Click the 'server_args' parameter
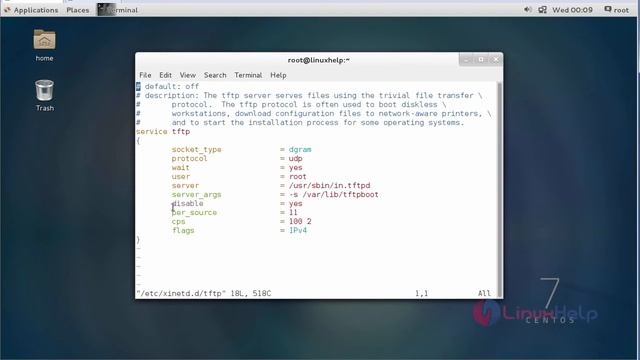This screenshot has width=640, height=360. (196, 194)
